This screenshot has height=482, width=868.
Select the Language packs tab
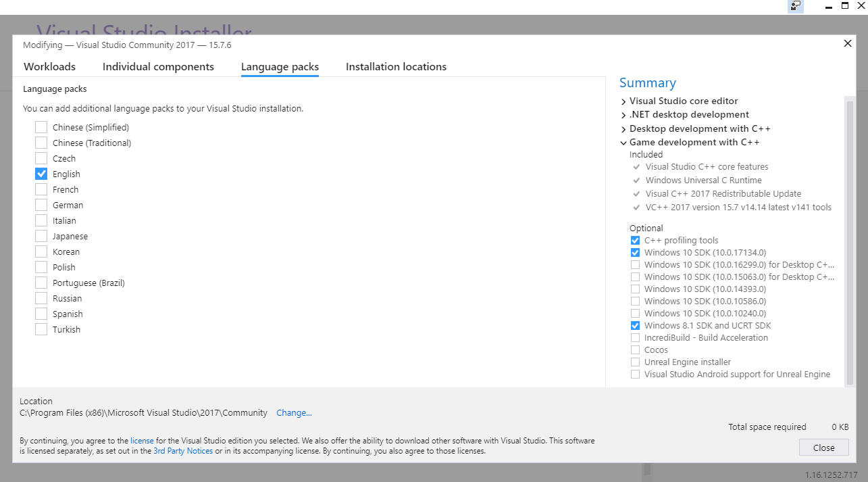280,67
